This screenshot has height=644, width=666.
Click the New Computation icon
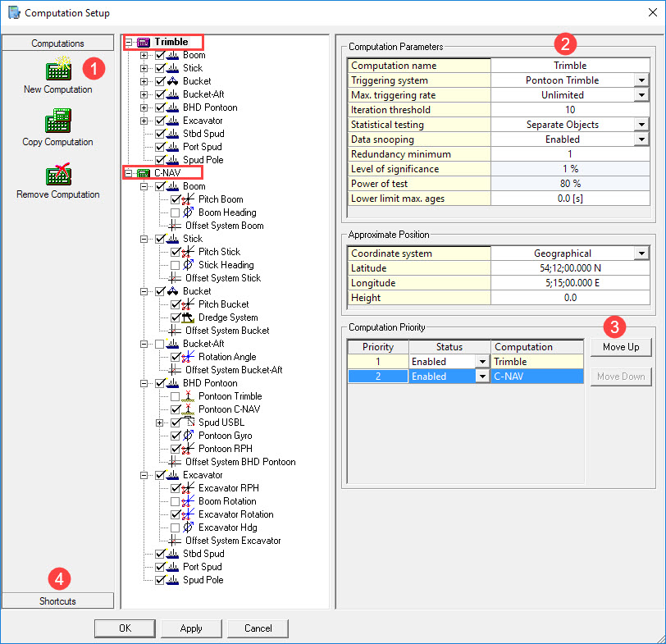[x=57, y=70]
